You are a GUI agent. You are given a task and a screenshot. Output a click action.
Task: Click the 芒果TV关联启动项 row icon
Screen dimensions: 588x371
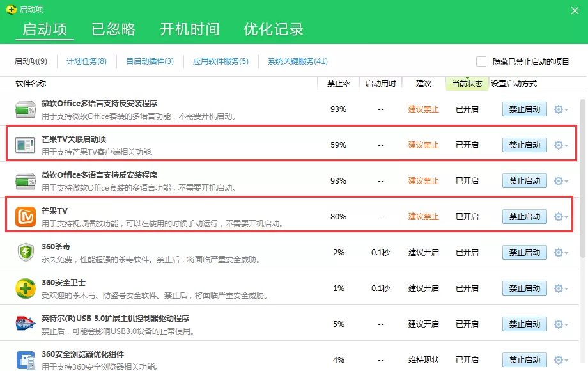(25, 145)
